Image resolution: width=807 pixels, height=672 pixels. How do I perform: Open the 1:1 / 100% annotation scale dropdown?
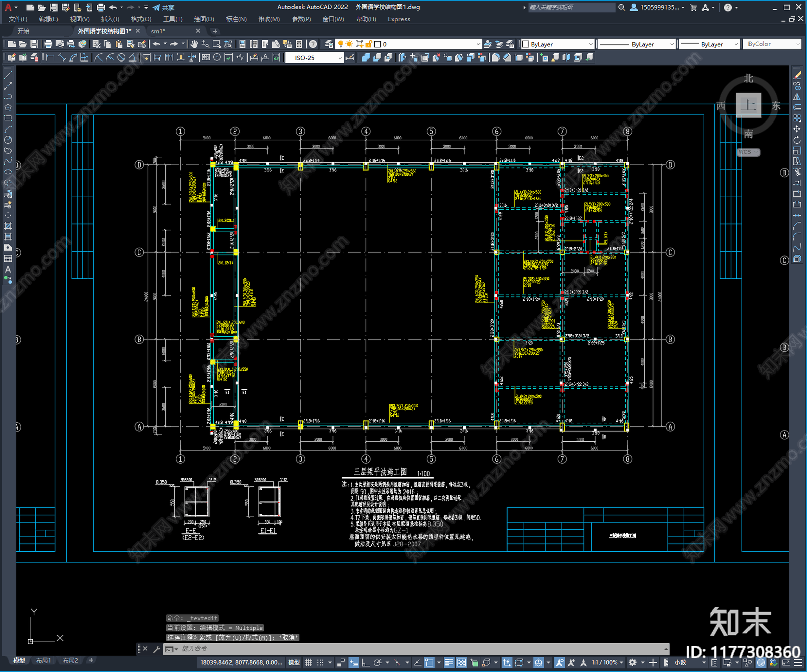tap(607, 662)
